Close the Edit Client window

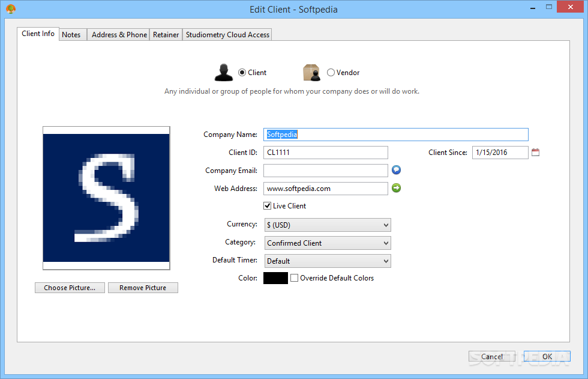pyautogui.click(x=571, y=7)
